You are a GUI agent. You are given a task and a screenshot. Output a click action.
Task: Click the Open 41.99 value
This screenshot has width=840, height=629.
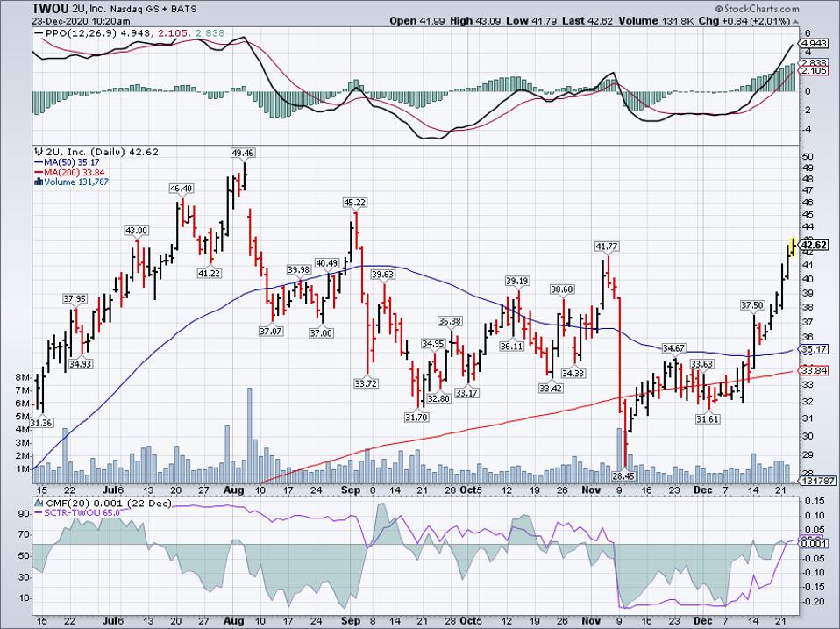tap(416, 21)
